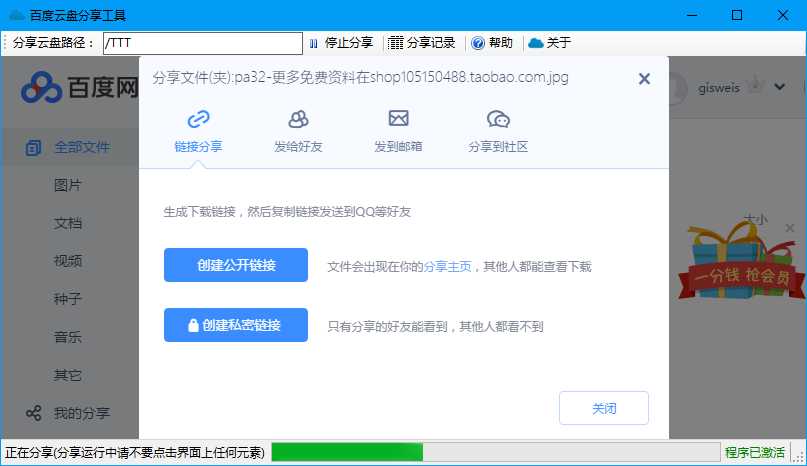Click the 全部文件 files icon in sidebar

33,148
